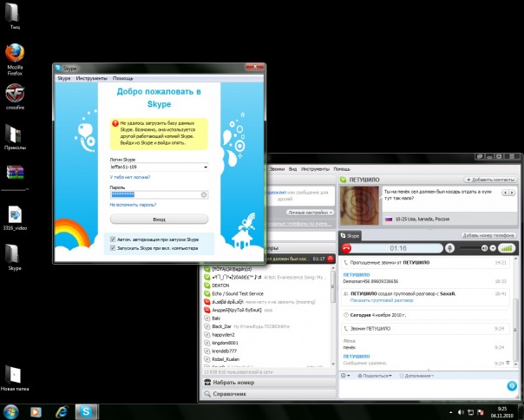Click Добавь номер телефона button
The image size is (524, 420).
tap(488, 235)
